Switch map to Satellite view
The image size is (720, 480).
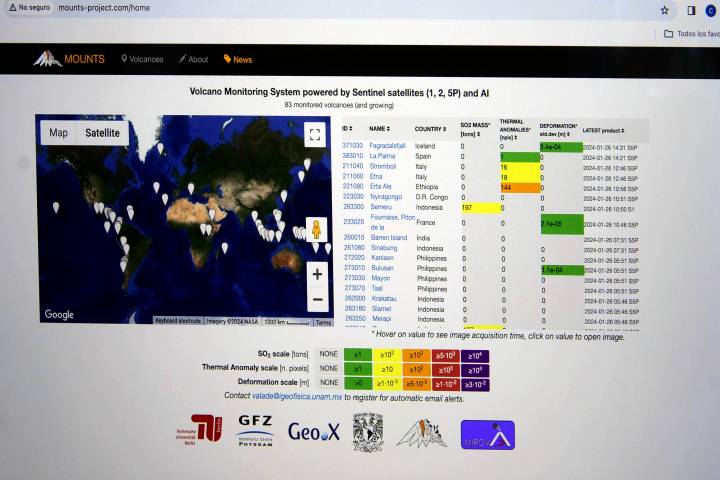pyautogui.click(x=102, y=133)
